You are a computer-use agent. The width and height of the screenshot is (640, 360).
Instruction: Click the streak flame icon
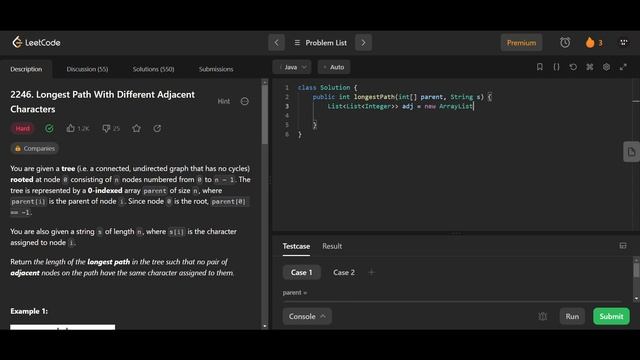(590, 42)
